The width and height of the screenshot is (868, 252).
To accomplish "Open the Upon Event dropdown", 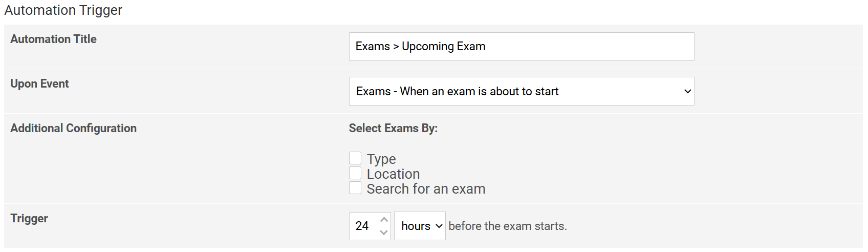I will tap(521, 91).
